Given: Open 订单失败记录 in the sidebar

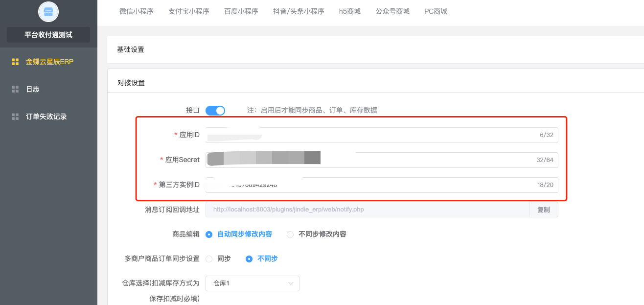Looking at the screenshot, I should coord(46,117).
